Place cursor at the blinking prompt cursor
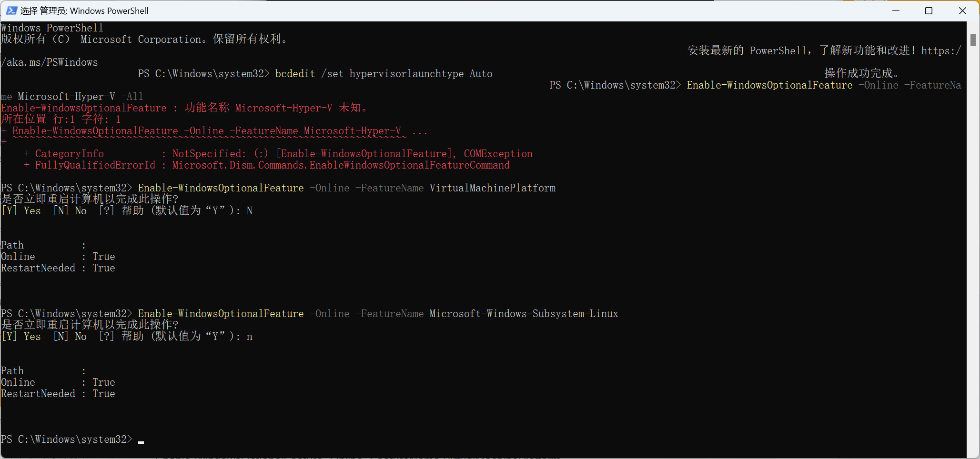The height and width of the screenshot is (459, 980). click(141, 442)
